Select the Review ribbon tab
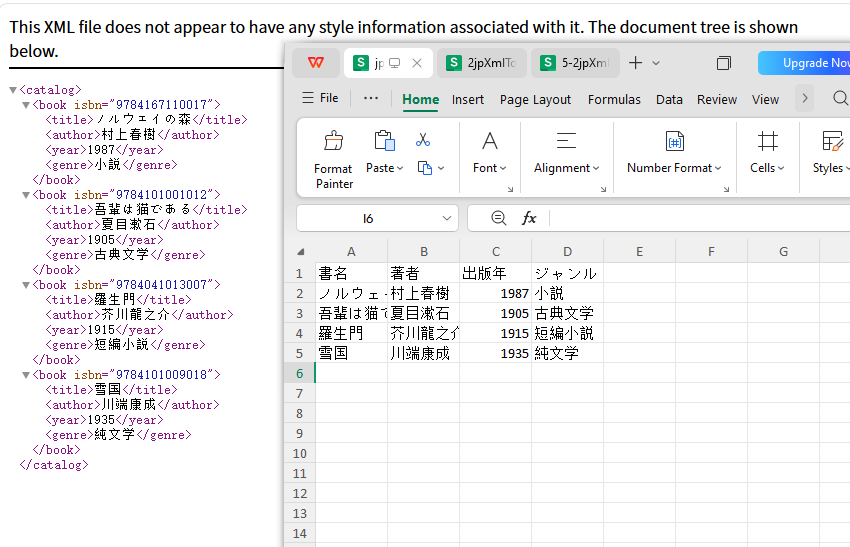Image resolution: width=850 pixels, height=547 pixels. [717, 100]
